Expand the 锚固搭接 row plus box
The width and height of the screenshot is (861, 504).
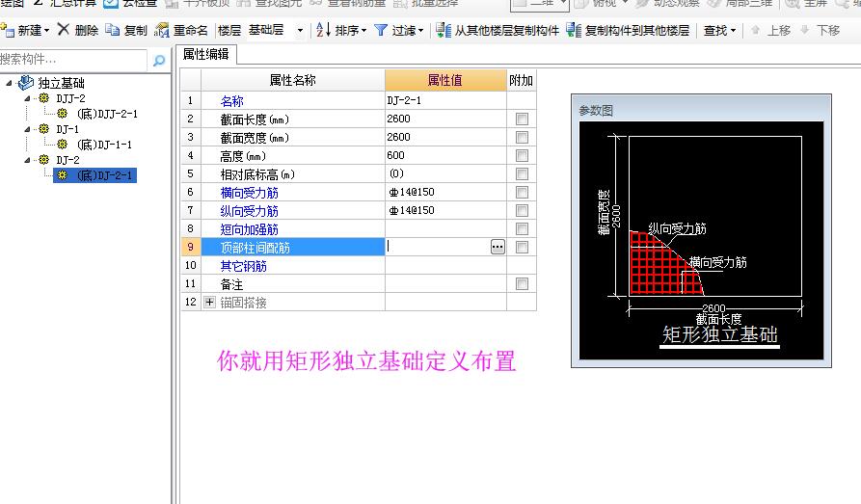point(209,302)
